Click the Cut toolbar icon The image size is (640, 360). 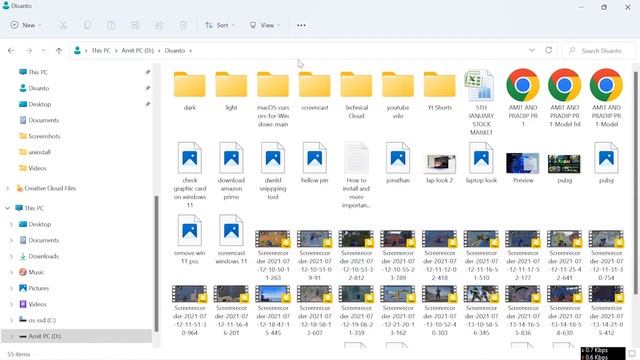[x=63, y=25]
